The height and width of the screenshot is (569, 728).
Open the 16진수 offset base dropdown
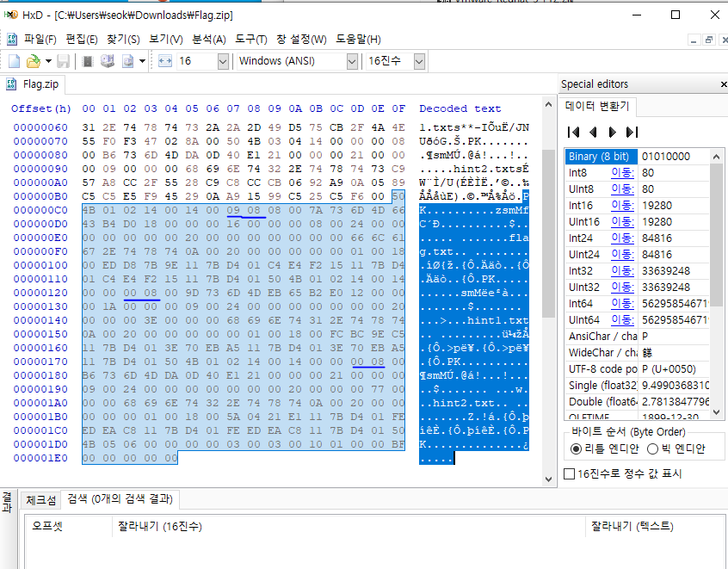pos(419,61)
